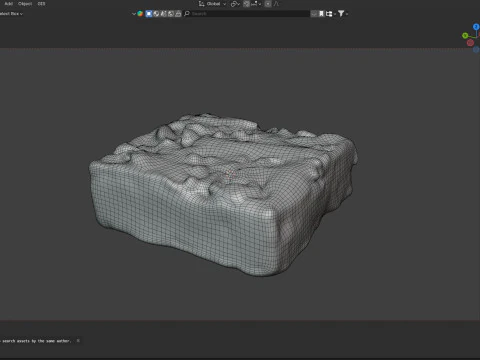This screenshot has width=480, height=360.
Task: Toggle proportional editing
Action: tap(268, 4)
